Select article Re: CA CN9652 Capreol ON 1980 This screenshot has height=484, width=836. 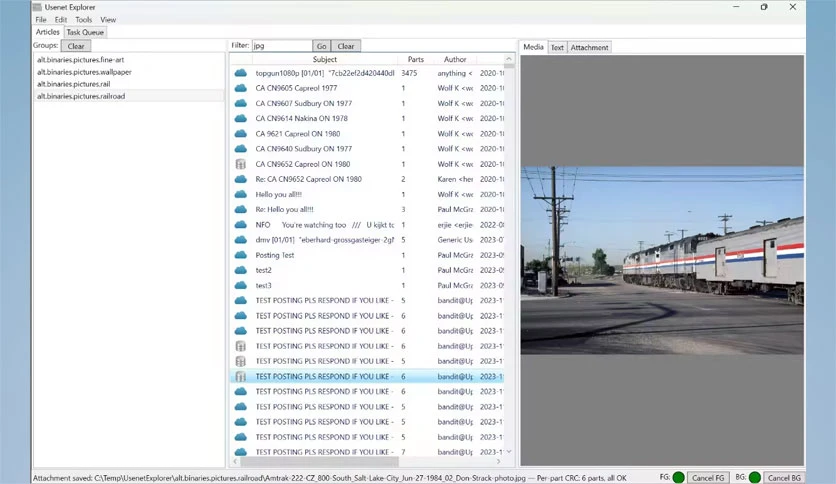[x=308, y=179]
